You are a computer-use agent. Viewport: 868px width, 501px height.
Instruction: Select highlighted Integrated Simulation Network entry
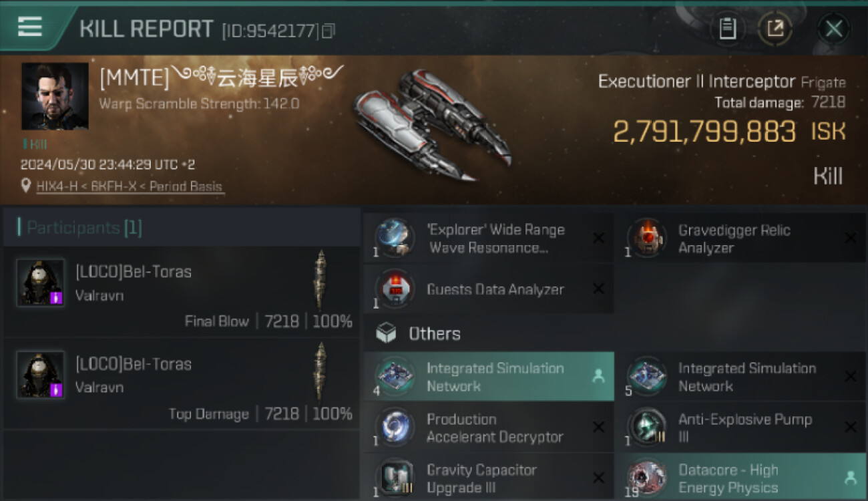coord(489,377)
